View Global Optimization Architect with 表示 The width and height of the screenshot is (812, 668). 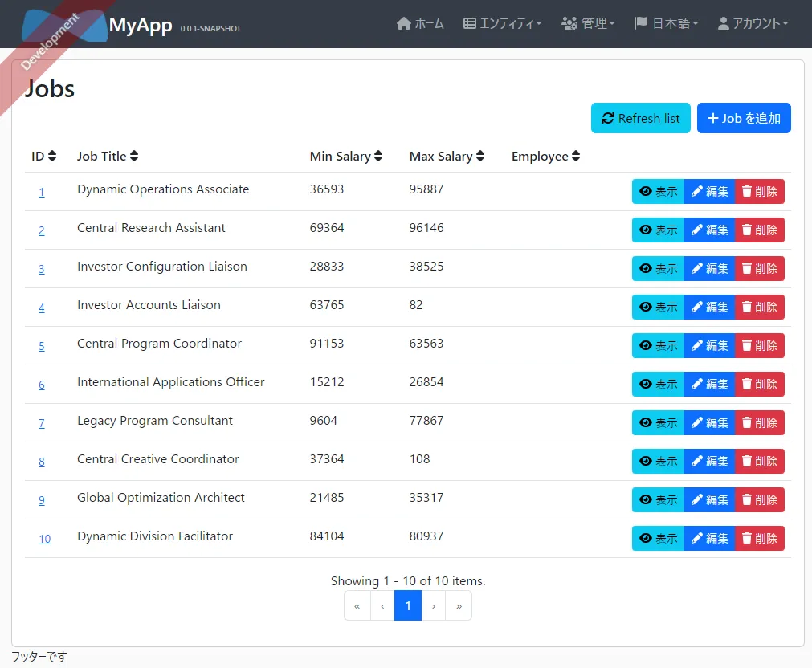click(659, 499)
